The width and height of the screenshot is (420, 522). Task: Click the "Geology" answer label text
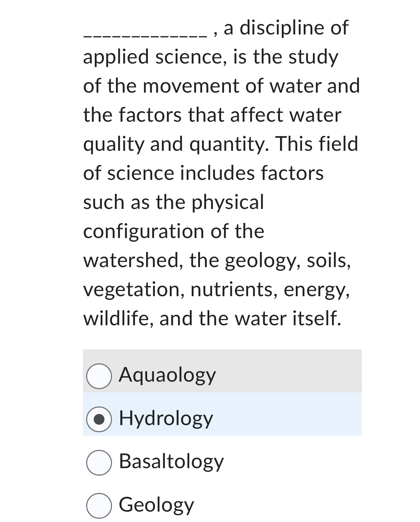(156, 505)
